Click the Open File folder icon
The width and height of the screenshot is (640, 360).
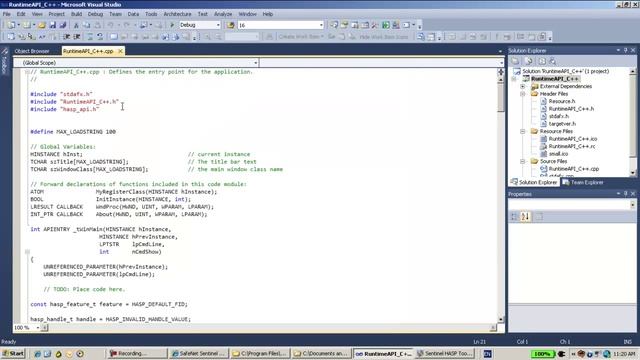[42, 25]
